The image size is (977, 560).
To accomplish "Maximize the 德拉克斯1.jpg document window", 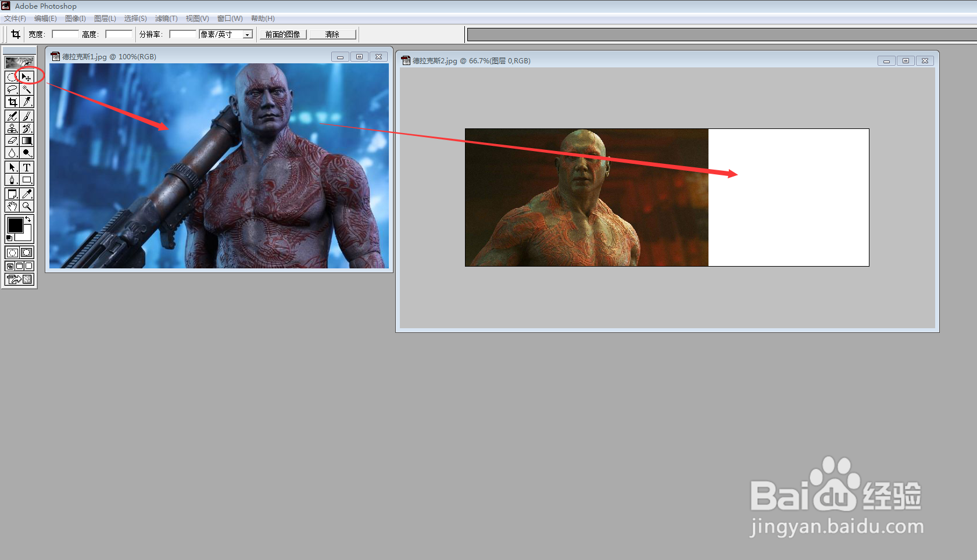I will click(x=359, y=56).
